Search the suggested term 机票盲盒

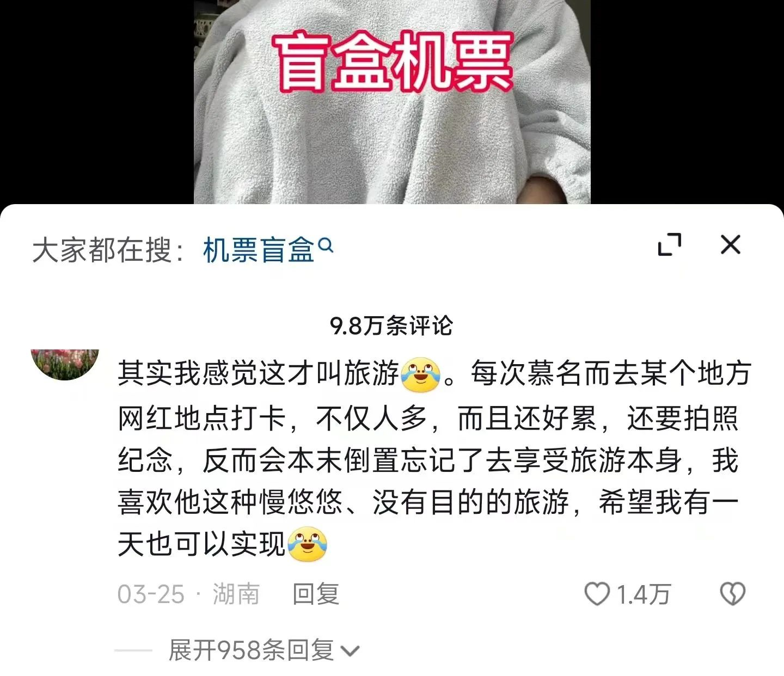coord(259,250)
